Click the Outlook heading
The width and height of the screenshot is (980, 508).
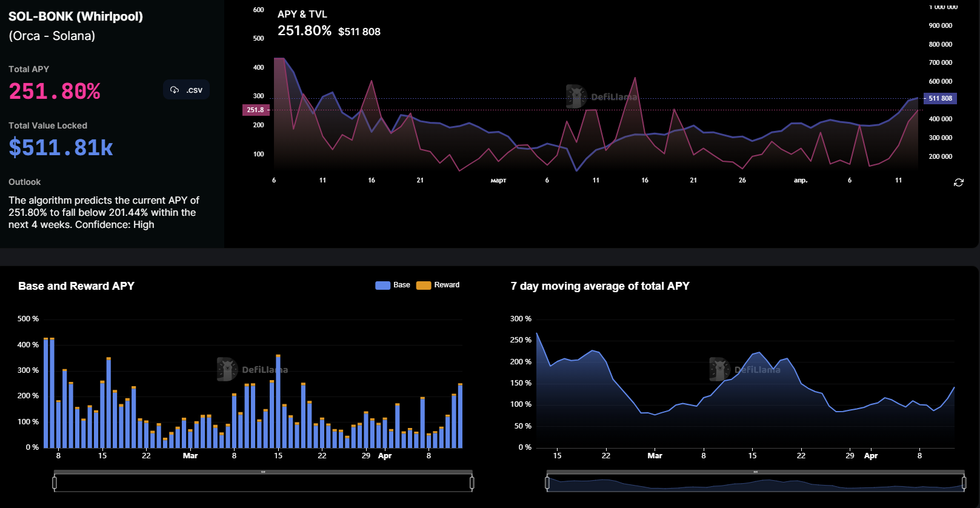[24, 182]
